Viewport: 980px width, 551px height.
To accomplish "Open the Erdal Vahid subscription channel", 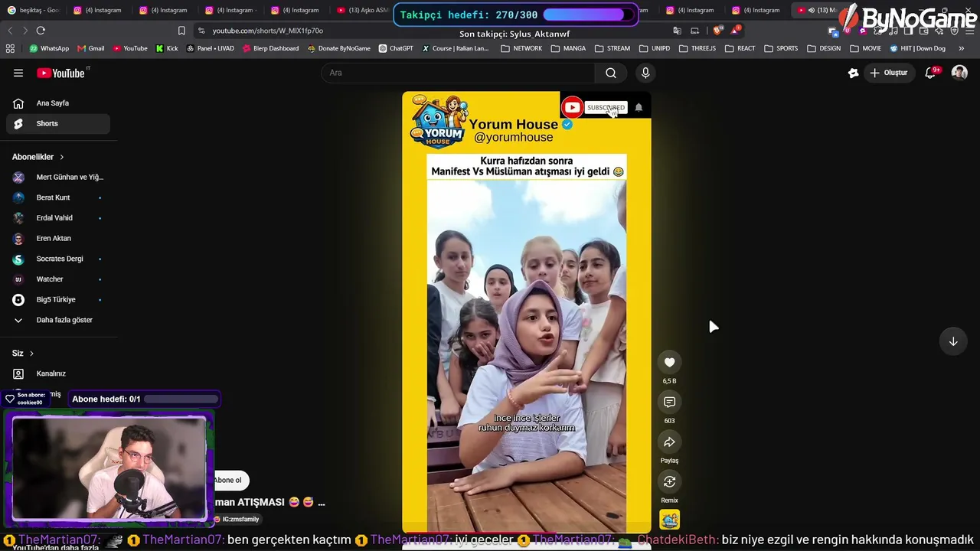I will click(x=58, y=218).
